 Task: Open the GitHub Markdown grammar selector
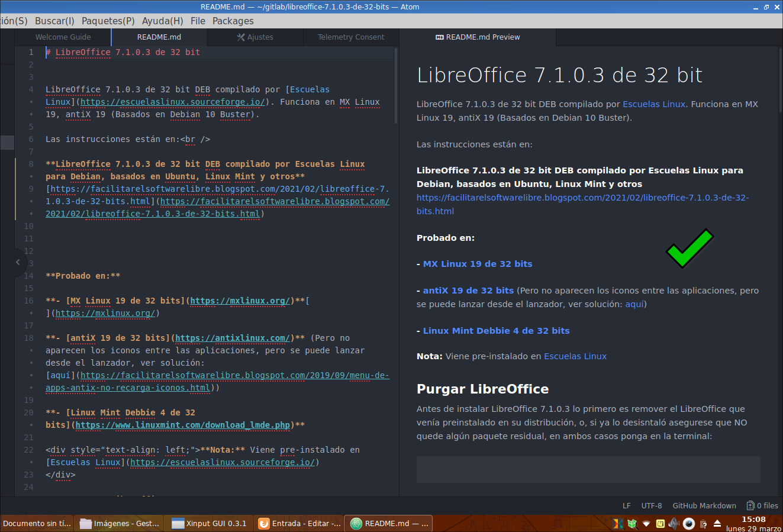click(x=704, y=505)
